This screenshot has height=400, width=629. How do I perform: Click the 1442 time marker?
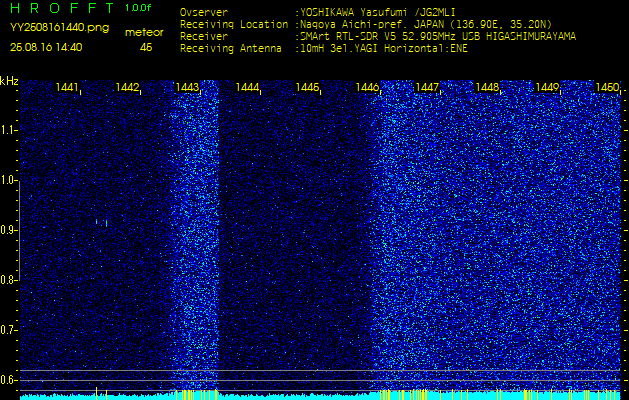tap(127, 87)
